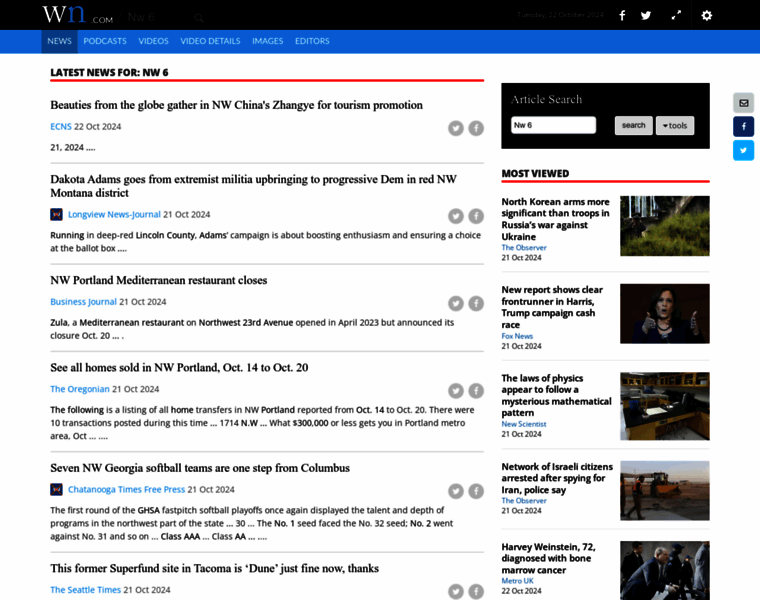Open the Facebook icon in the top header
The height and width of the screenshot is (600, 760).
(x=622, y=16)
